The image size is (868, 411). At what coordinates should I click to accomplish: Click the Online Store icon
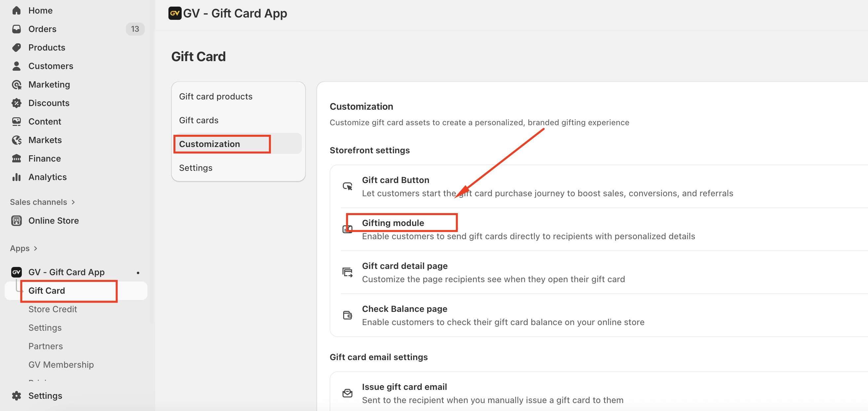[16, 220]
